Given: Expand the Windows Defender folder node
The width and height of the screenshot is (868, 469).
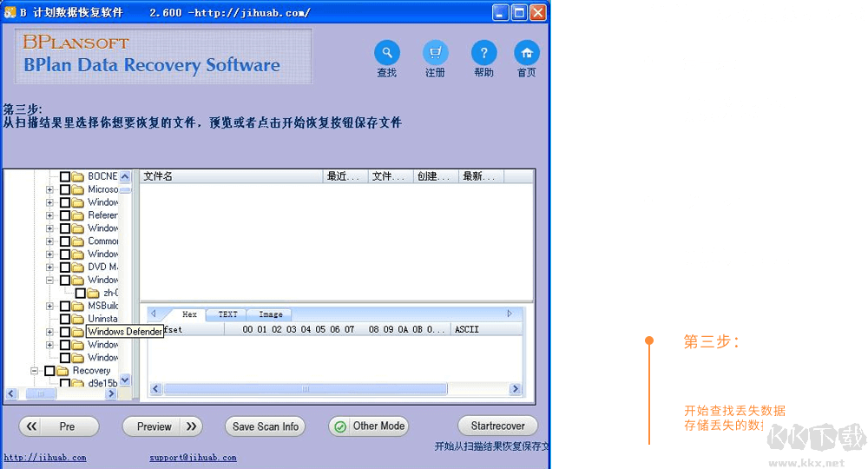Looking at the screenshot, I should pos(49,332).
